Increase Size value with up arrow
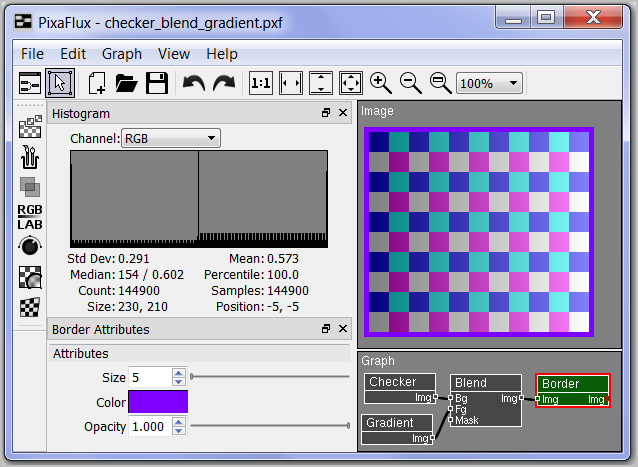The width and height of the screenshot is (638, 467). pyautogui.click(x=178, y=373)
